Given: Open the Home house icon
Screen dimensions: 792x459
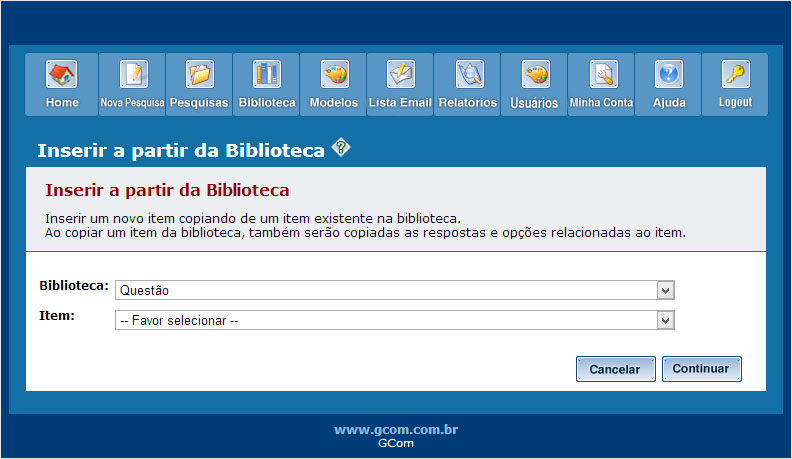Looking at the screenshot, I should click(x=62, y=74).
